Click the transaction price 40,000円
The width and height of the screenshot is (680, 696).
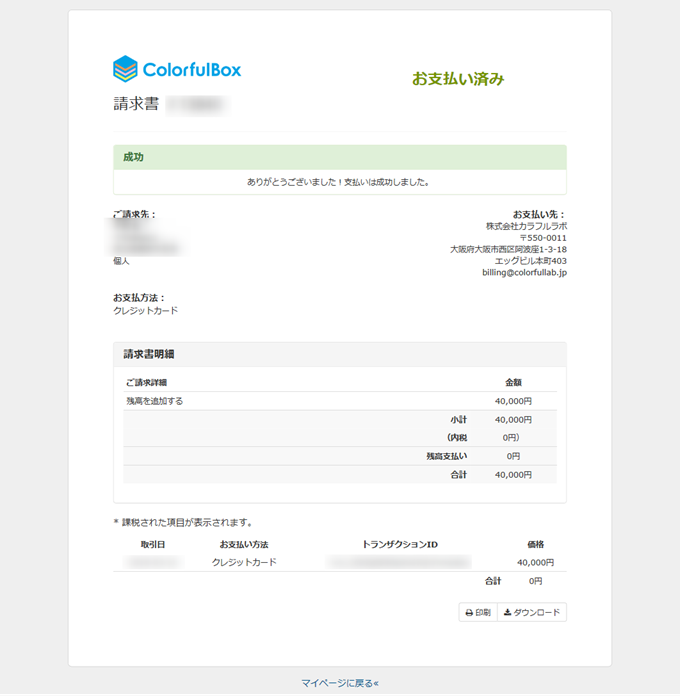click(535, 563)
